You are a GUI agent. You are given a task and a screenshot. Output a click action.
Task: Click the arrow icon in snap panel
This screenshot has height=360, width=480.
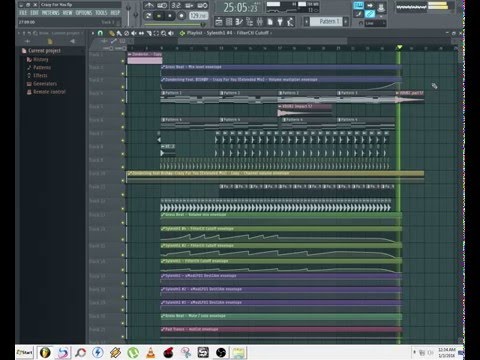coord(370,6)
